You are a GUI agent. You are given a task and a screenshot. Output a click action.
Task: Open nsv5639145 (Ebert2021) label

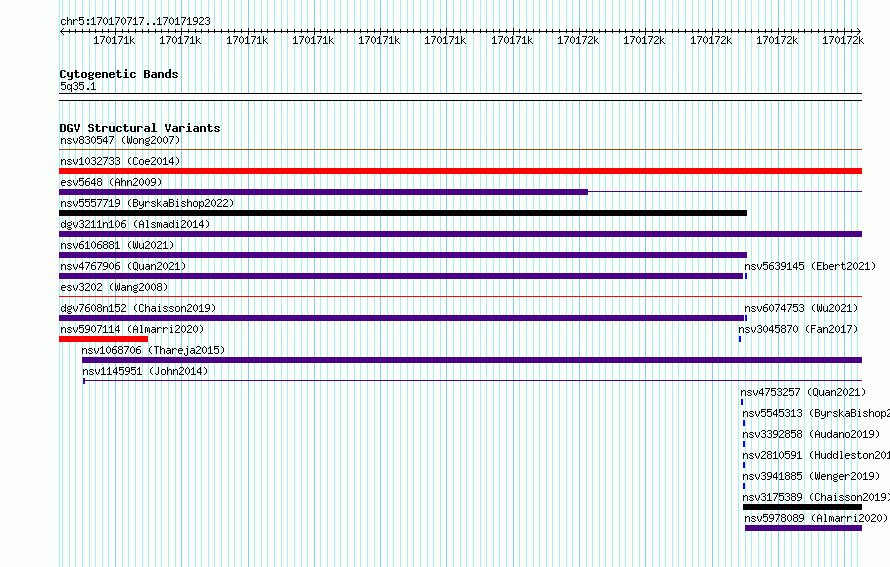[810, 266]
